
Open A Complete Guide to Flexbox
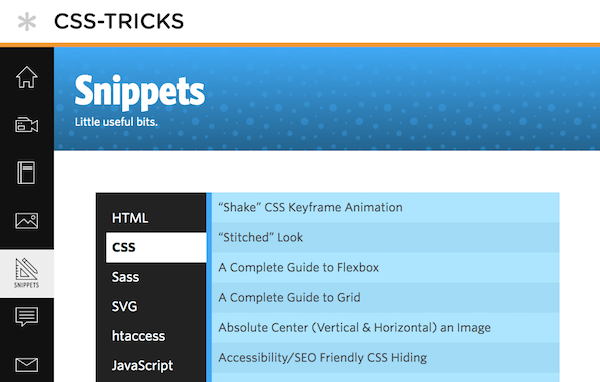pyautogui.click(x=386, y=267)
